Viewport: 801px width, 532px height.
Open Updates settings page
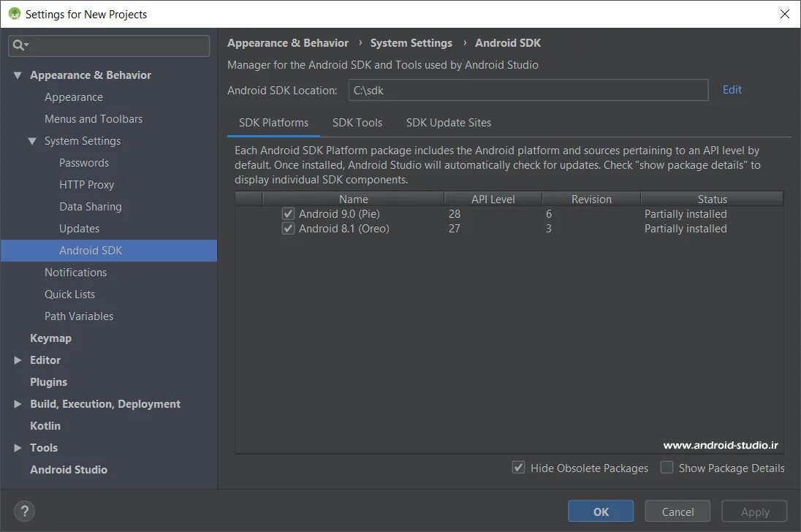tap(79, 229)
